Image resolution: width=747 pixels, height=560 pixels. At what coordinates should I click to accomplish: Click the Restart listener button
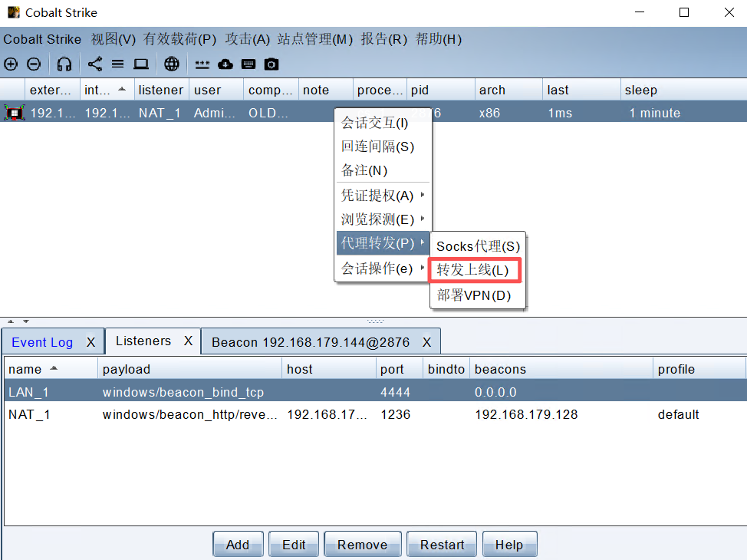[x=442, y=544]
